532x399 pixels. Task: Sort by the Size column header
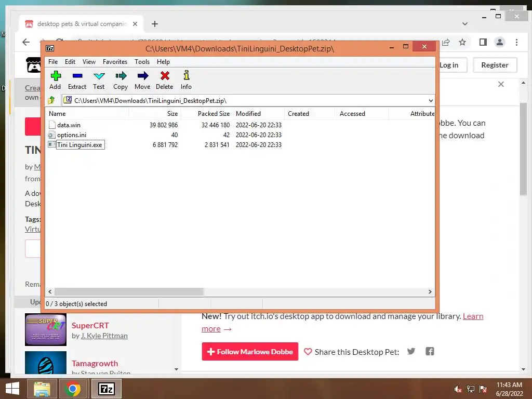click(155, 114)
